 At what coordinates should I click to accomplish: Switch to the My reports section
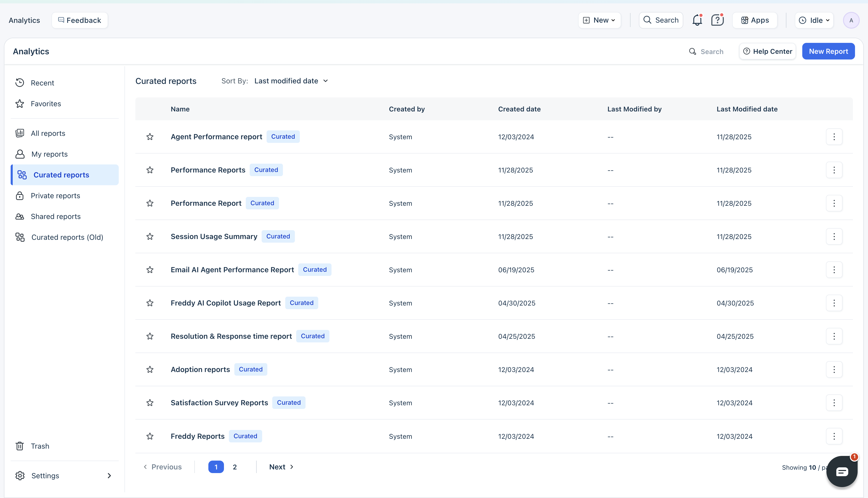pos(49,154)
